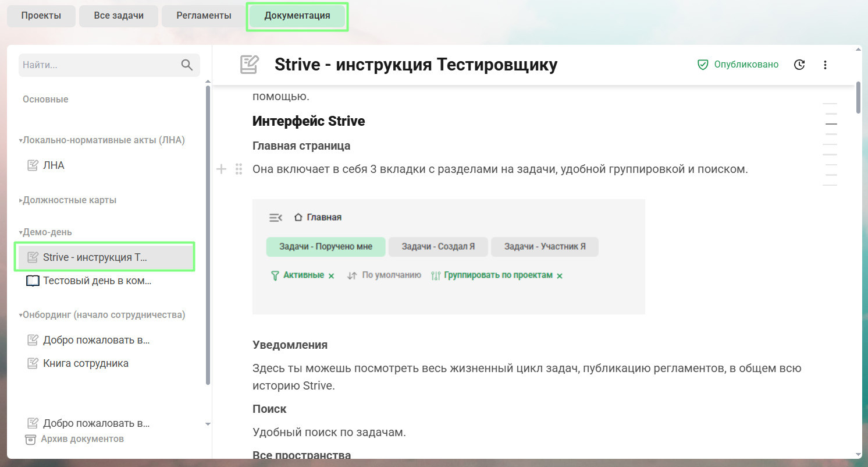Click the edit icon beside the document title
Viewport: 868px width, 467px height.
[x=250, y=65]
